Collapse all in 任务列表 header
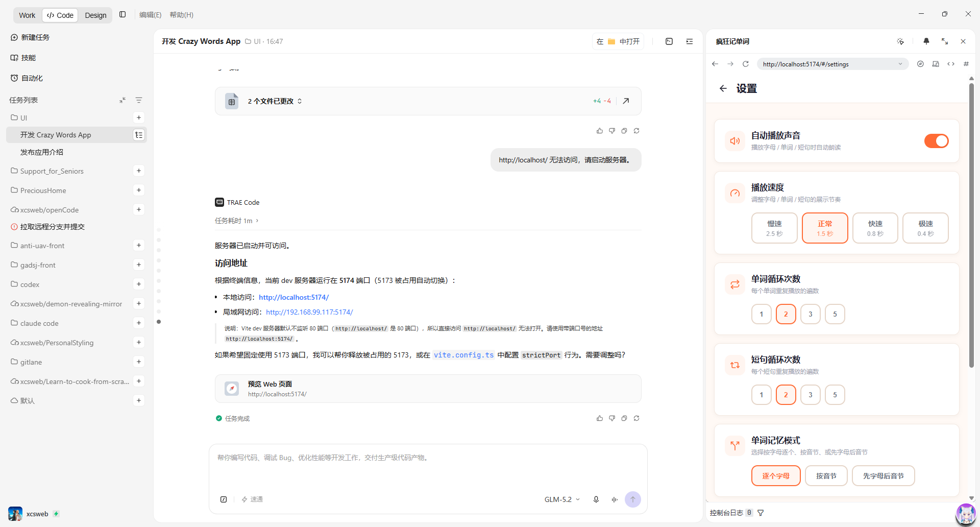Viewport: 980px width, 527px height. [122, 100]
